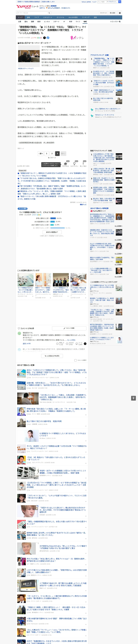Viewport: 138px width, 644px height.
Task: Dismiss the マイナ保険証があれば recommended card
Action: 33,296
